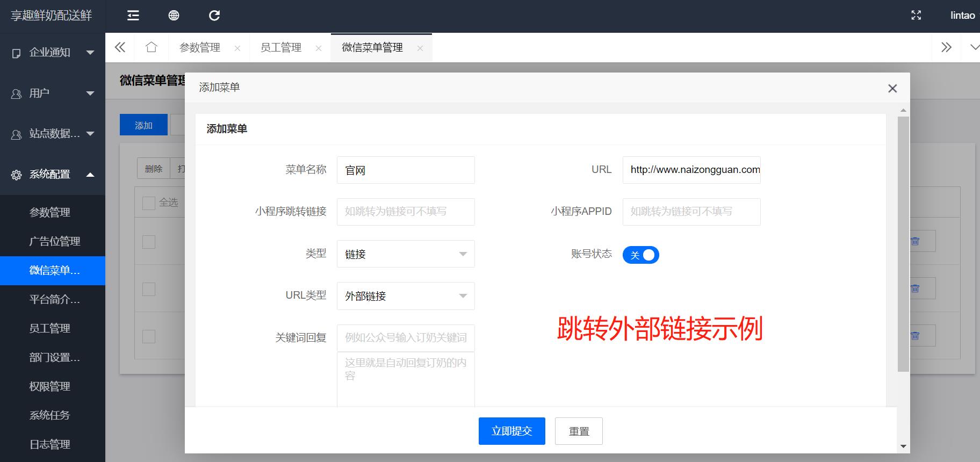Toggle the 账号状态 switch

pyautogui.click(x=640, y=255)
